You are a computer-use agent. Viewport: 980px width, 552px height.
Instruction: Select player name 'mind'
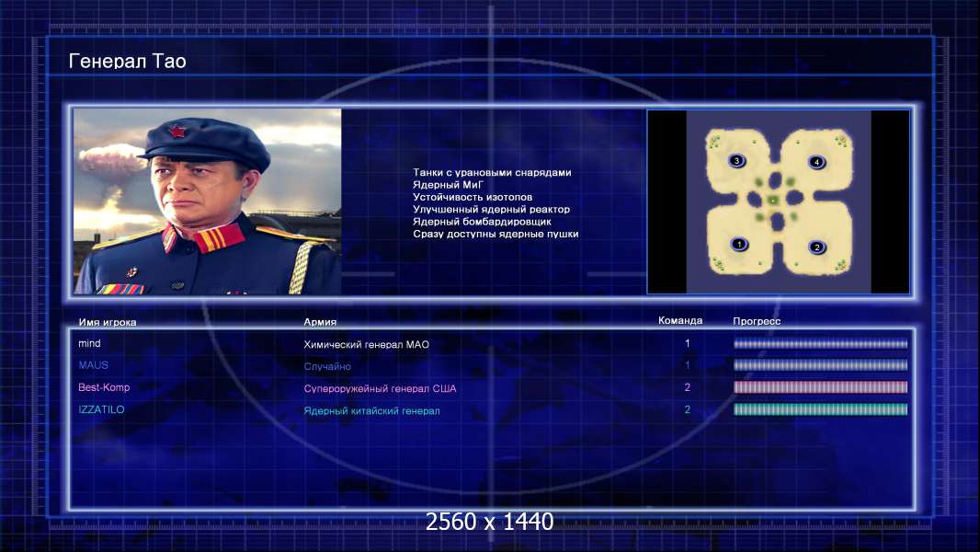point(89,343)
